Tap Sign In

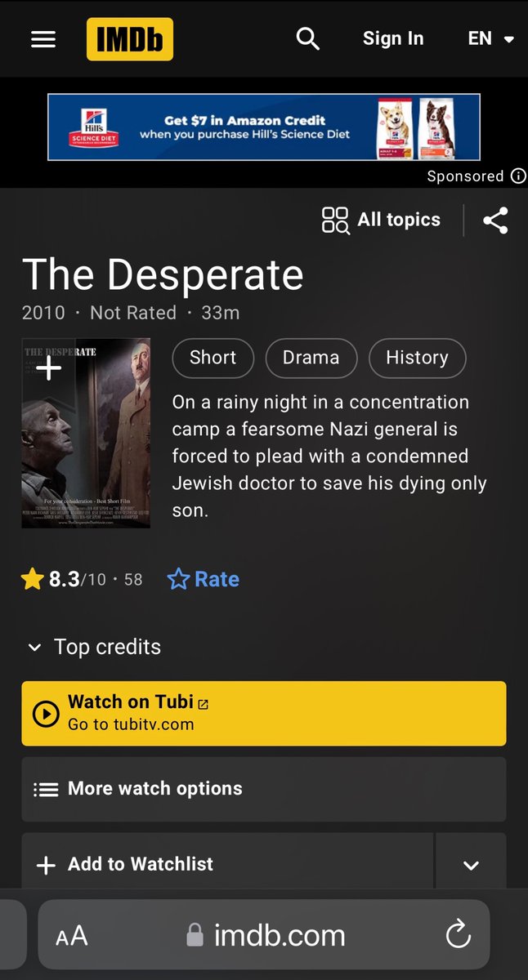pyautogui.click(x=393, y=38)
